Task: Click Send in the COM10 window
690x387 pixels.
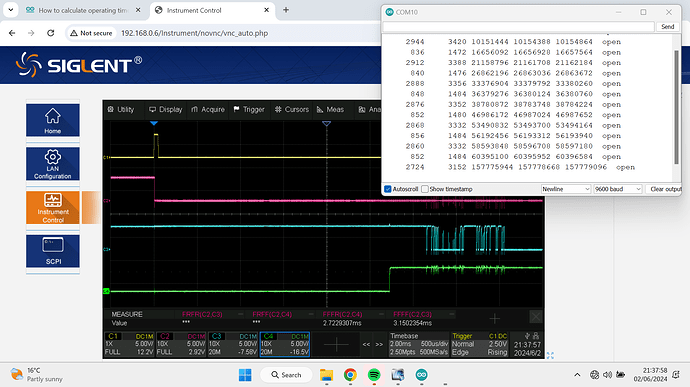Action: pos(668,27)
